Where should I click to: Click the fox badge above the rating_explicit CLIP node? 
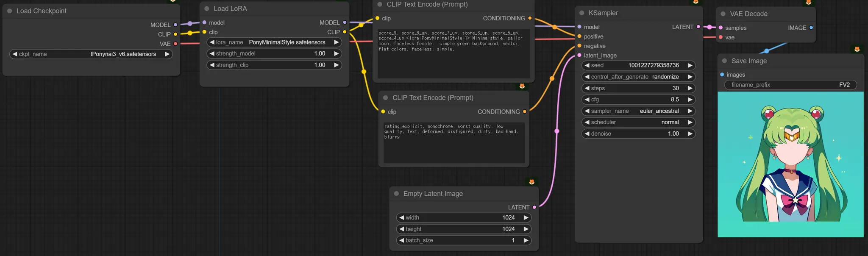pos(522,86)
